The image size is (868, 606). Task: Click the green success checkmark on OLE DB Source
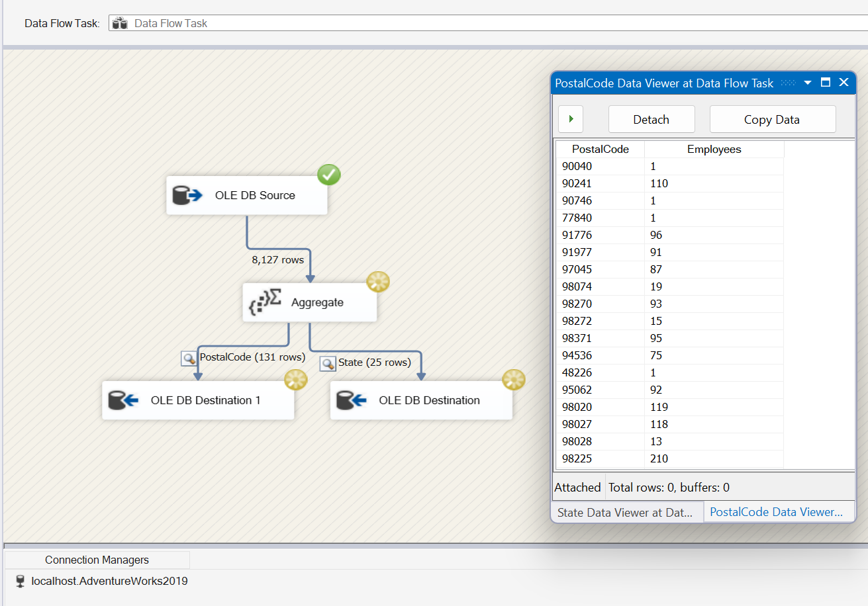tap(329, 175)
